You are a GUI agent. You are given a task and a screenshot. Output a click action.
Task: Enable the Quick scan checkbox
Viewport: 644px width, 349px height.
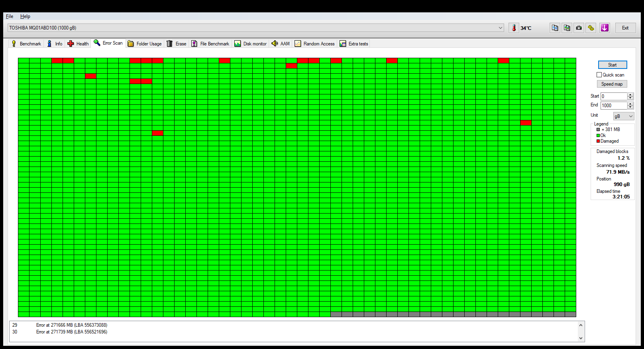[x=599, y=75]
